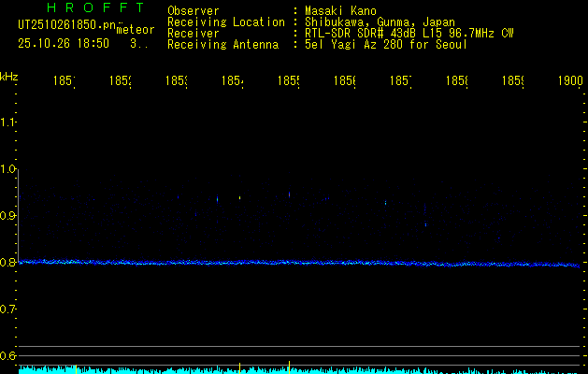Click the first 185 time marker
The height and width of the screenshot is (374, 588).
(65, 82)
